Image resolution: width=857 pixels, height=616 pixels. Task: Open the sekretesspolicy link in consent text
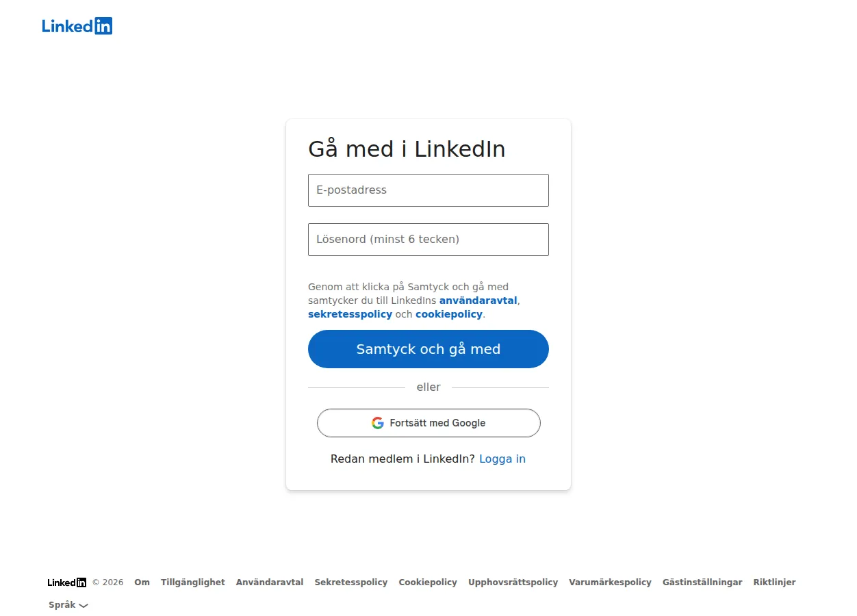pyautogui.click(x=350, y=314)
